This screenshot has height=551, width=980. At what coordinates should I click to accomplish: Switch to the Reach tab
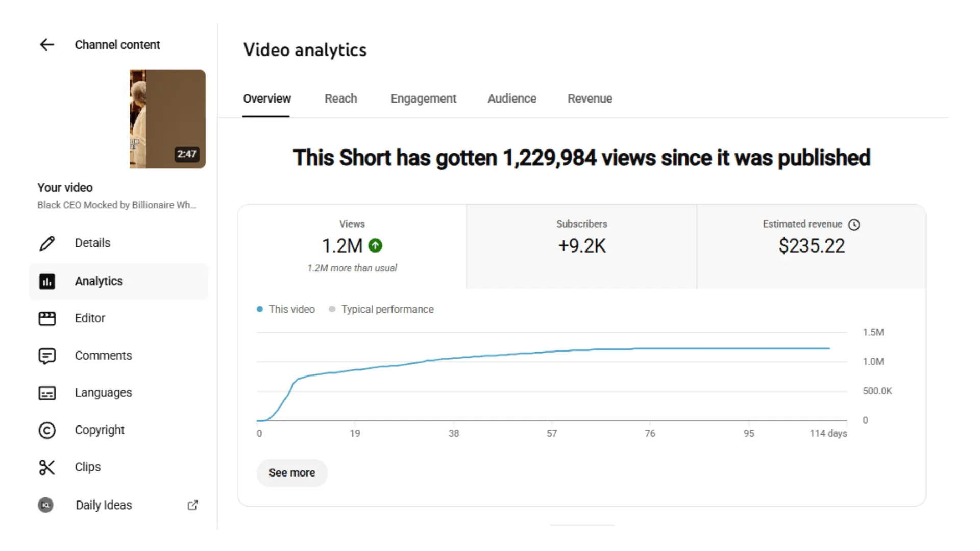(340, 98)
